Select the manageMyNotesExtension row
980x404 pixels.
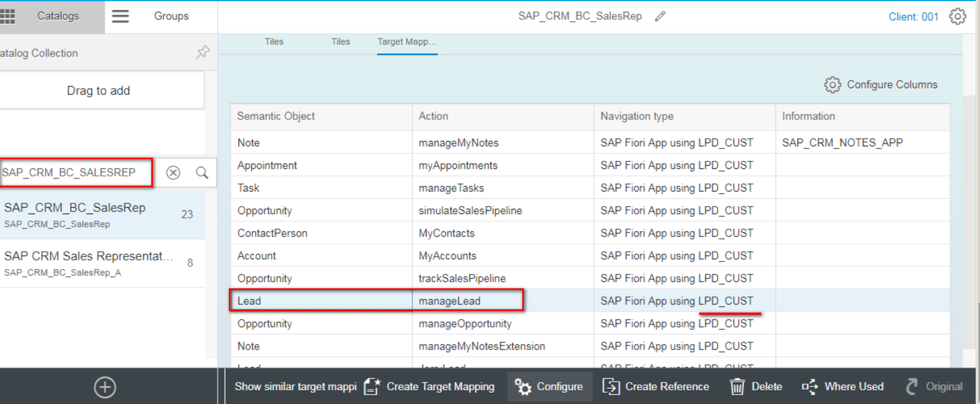tap(590, 346)
